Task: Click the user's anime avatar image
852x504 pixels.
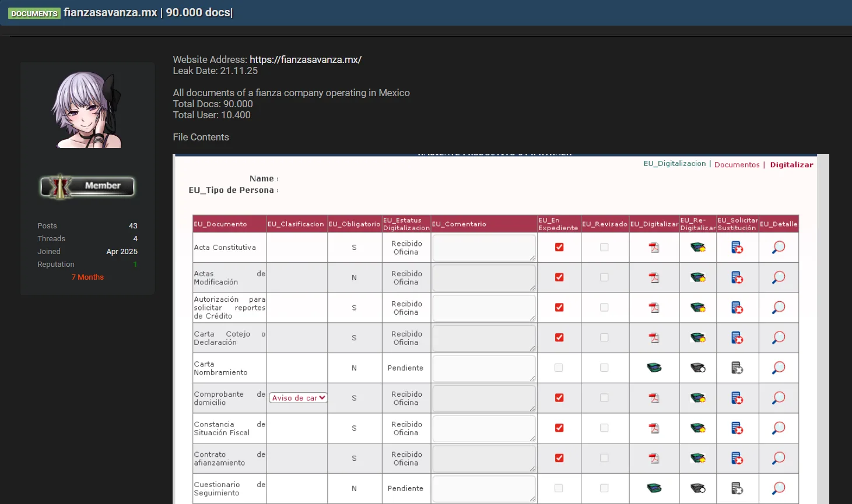Action: [x=87, y=110]
